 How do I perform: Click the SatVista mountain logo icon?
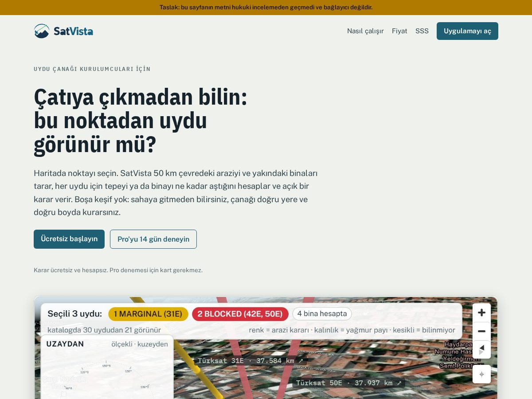42,31
